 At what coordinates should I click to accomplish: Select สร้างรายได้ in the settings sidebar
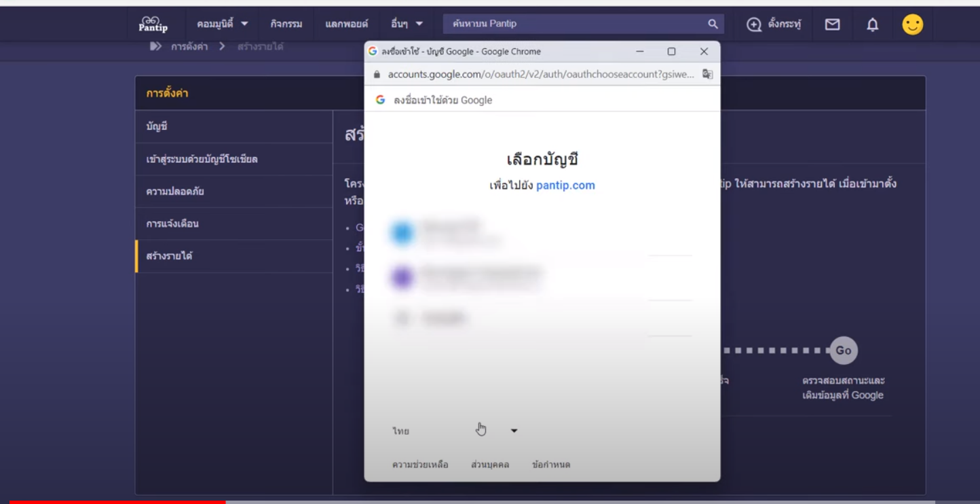(x=234, y=256)
